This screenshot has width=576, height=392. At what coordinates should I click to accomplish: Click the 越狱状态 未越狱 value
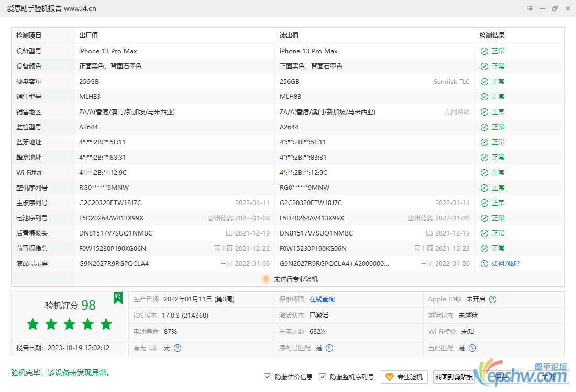pyautogui.click(x=468, y=315)
